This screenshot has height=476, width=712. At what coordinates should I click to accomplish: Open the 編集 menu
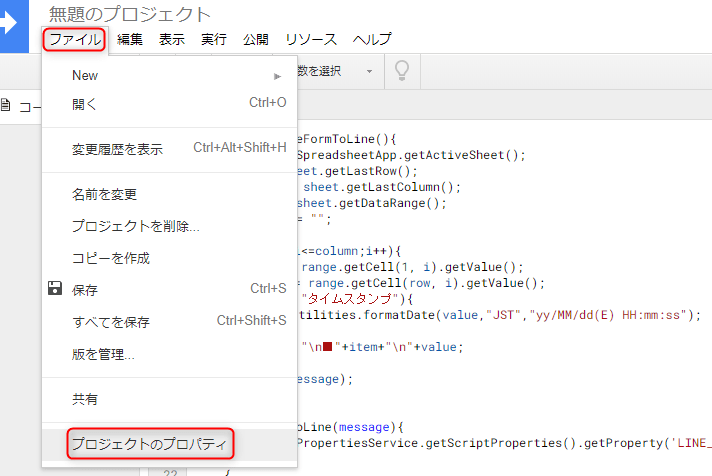click(130, 40)
